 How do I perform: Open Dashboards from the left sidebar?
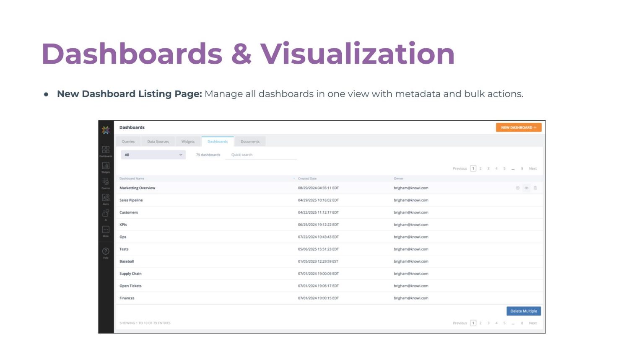tap(106, 150)
